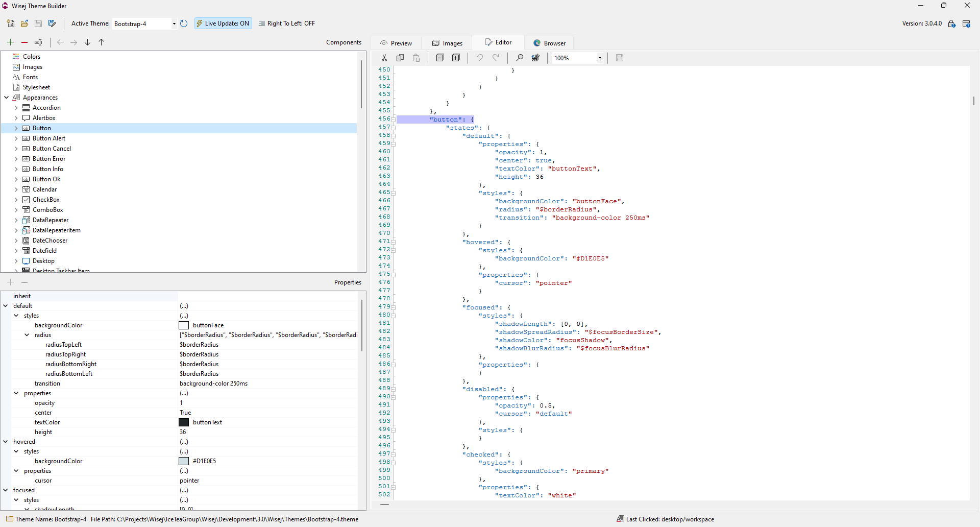Collapse the hovered state in Properties

tap(6, 442)
